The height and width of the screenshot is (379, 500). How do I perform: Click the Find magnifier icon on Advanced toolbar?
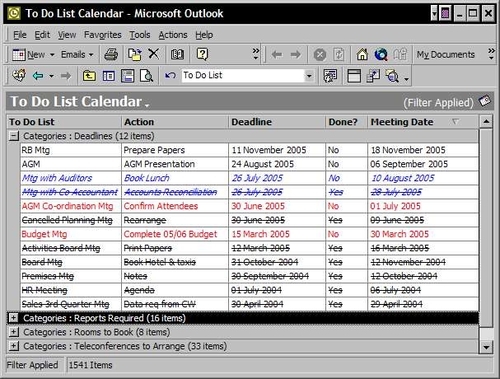click(392, 76)
